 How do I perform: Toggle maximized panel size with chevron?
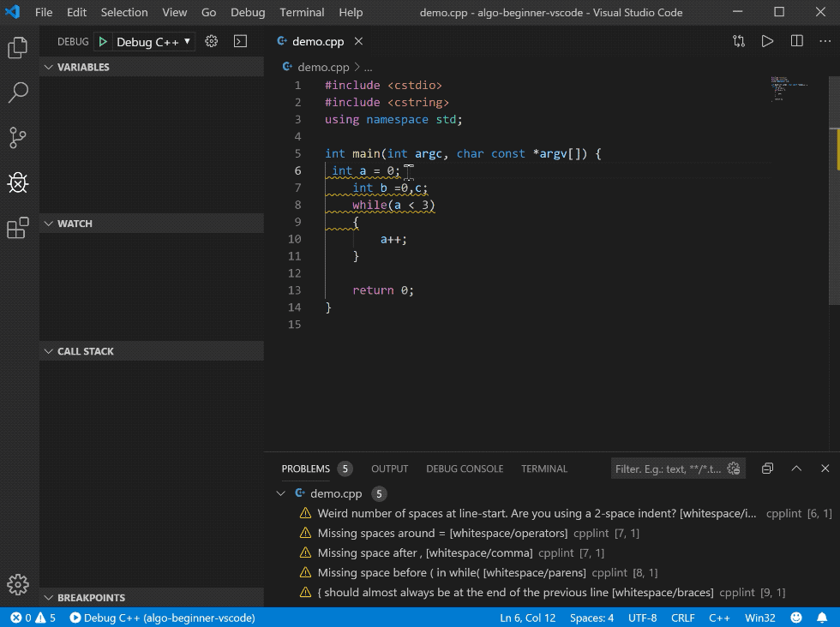[796, 469]
